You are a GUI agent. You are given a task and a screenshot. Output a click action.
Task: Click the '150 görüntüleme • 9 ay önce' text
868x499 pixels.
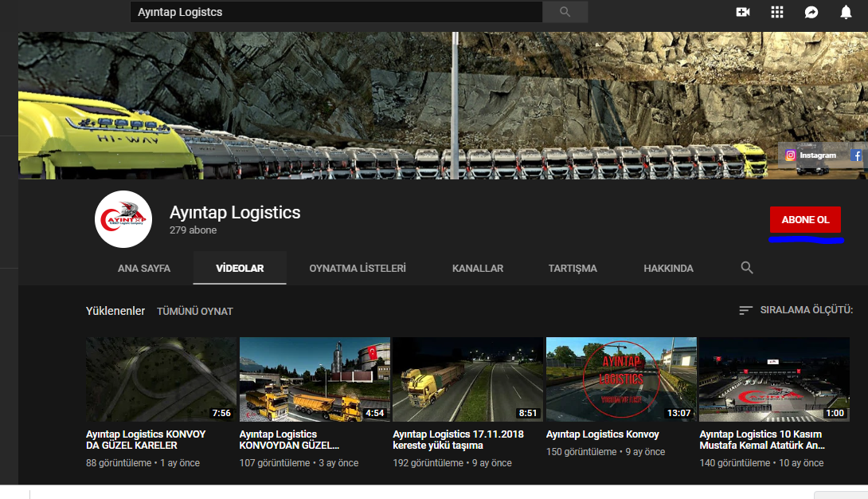(x=605, y=452)
